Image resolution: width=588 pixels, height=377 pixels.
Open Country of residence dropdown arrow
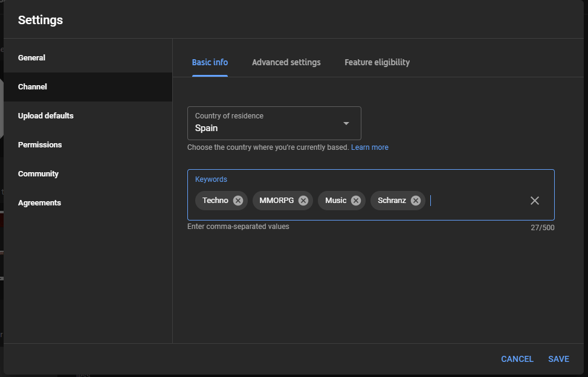[x=346, y=123]
